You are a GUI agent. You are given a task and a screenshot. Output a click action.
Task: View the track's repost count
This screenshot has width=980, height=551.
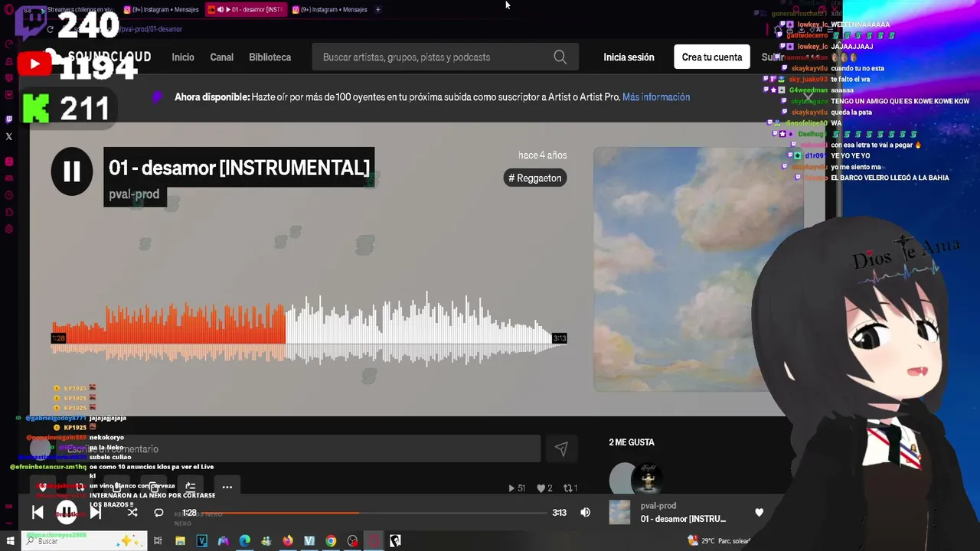[570, 488]
